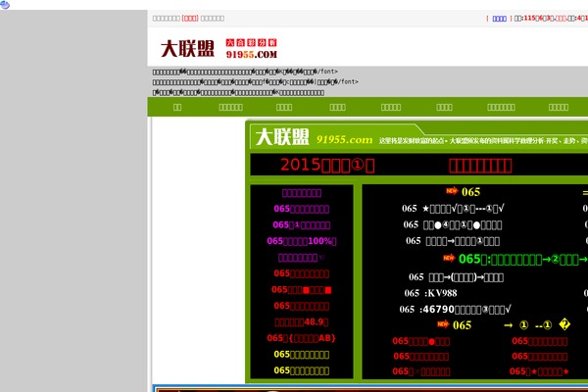Open the red 065 link with {…AB}
588x392 pixels.
[x=302, y=338]
